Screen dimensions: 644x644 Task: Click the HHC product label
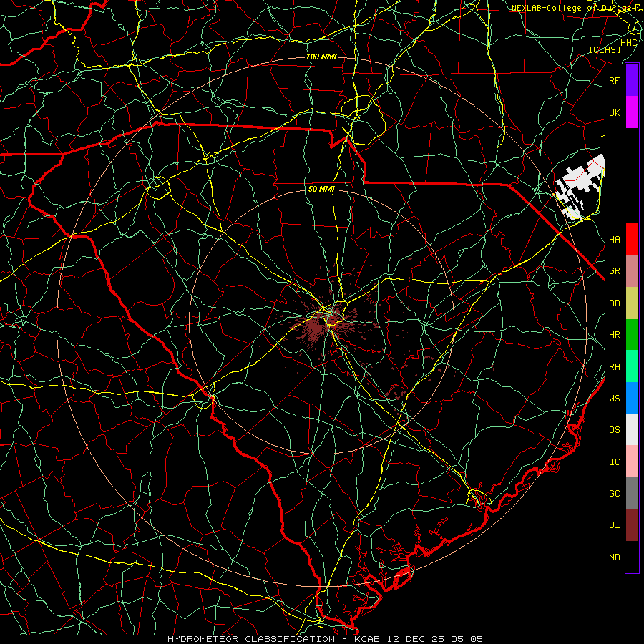click(628, 43)
